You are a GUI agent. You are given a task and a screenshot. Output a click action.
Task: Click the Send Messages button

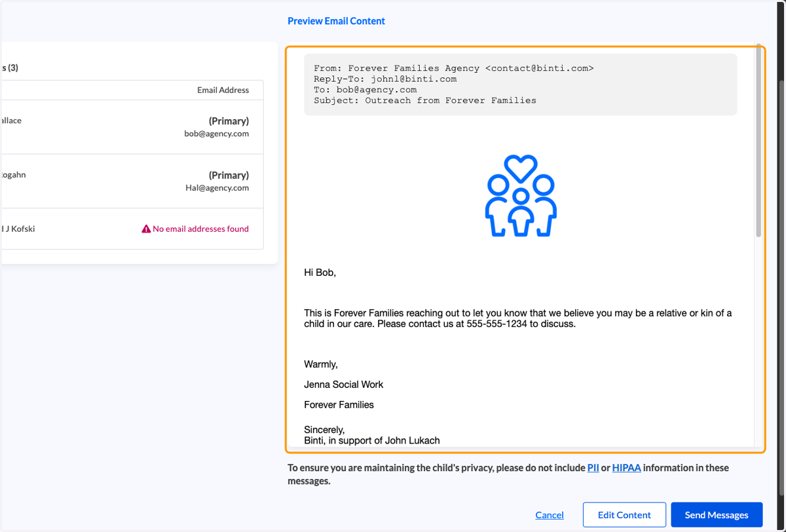click(x=717, y=515)
